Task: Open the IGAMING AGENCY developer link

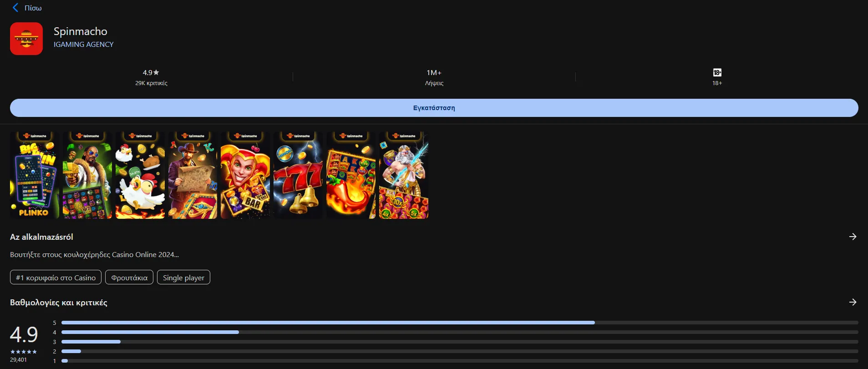Action: [x=84, y=44]
